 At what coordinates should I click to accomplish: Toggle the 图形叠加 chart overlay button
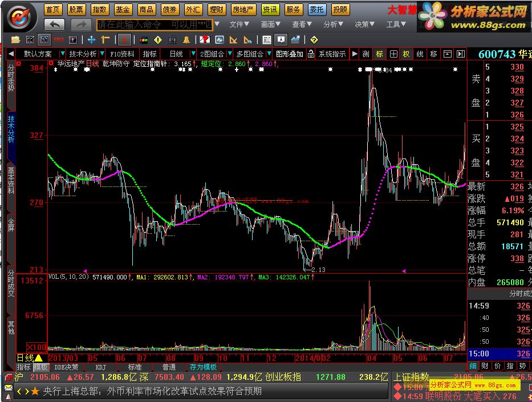(290, 54)
